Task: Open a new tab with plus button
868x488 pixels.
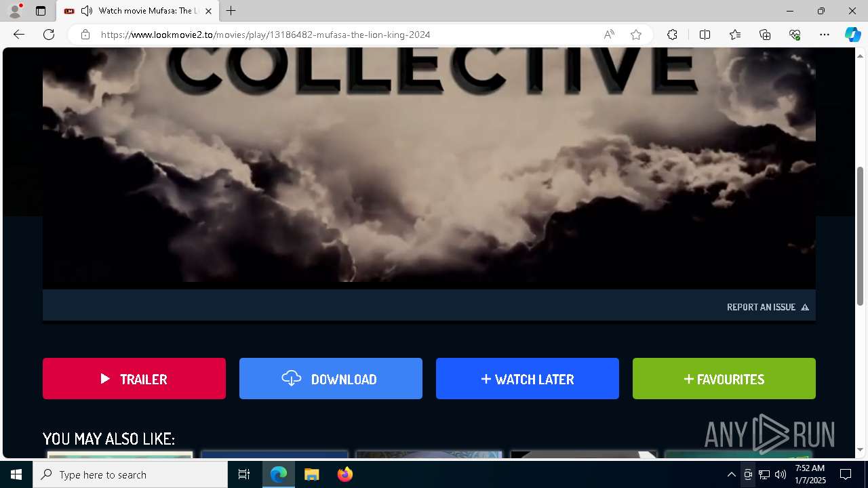Action: (x=231, y=11)
